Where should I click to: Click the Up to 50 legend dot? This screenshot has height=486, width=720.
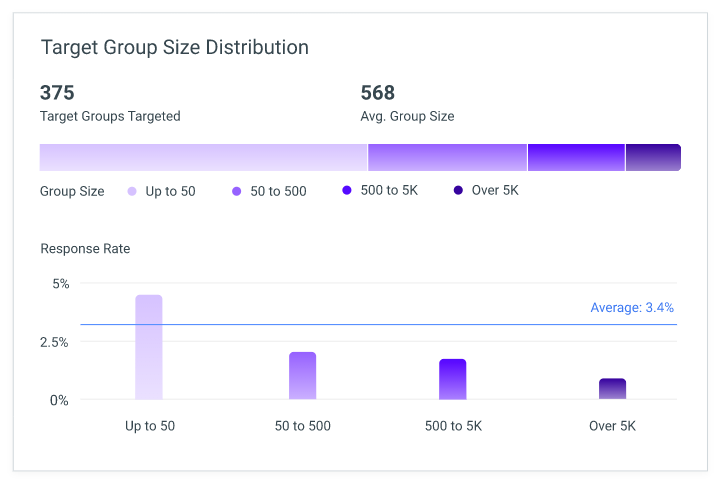coord(132,192)
